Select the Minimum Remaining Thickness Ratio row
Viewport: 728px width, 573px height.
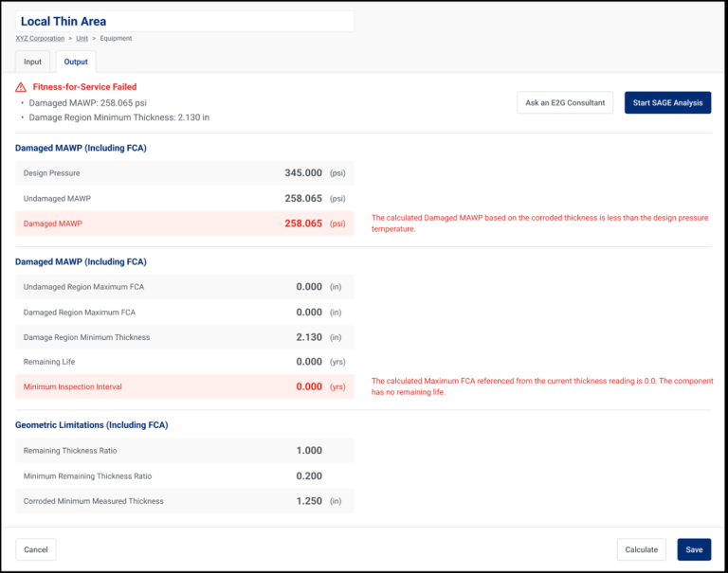coord(185,476)
